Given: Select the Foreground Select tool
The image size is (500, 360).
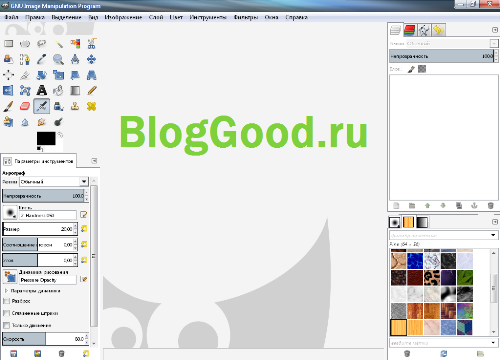Looking at the screenshot, I should [8, 59].
